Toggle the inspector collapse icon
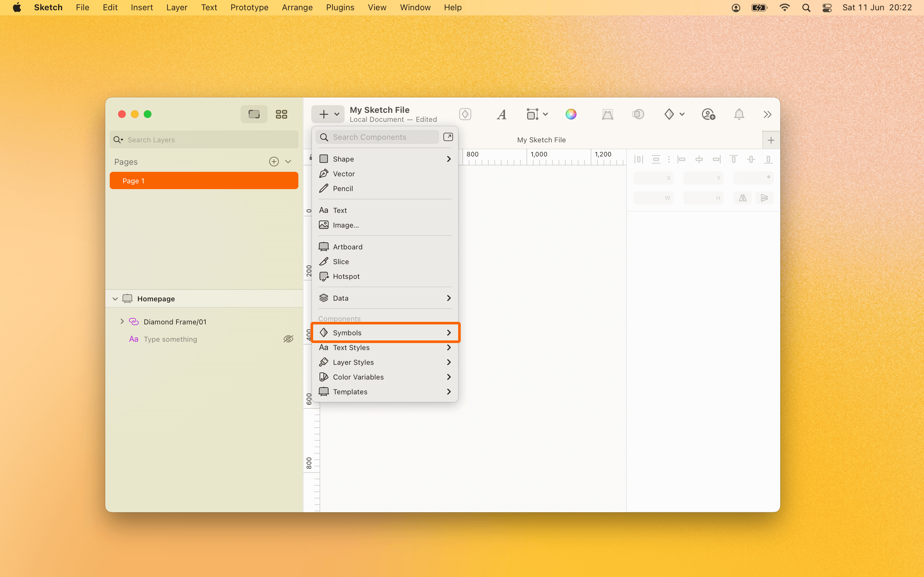 tap(767, 114)
